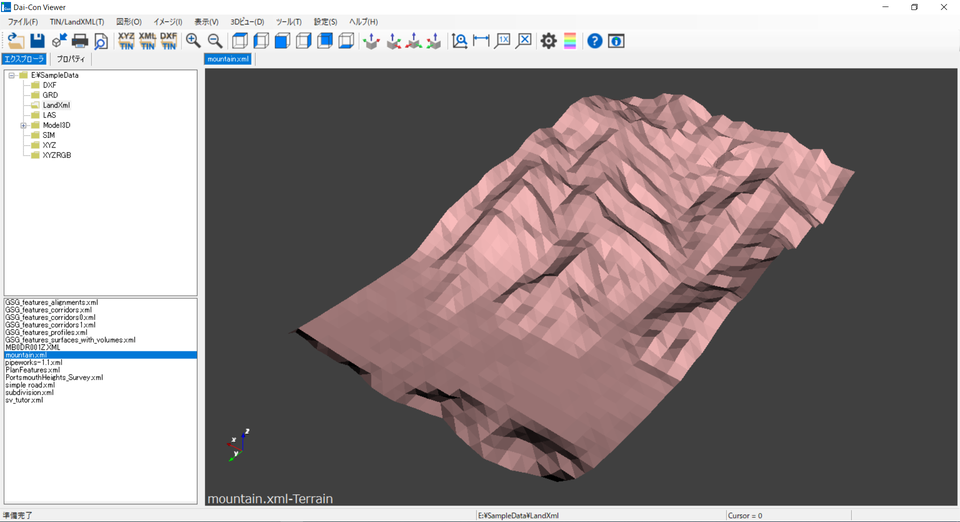Open a file with the folder icon
Image resolution: width=960 pixels, height=522 pixels.
(x=16, y=41)
